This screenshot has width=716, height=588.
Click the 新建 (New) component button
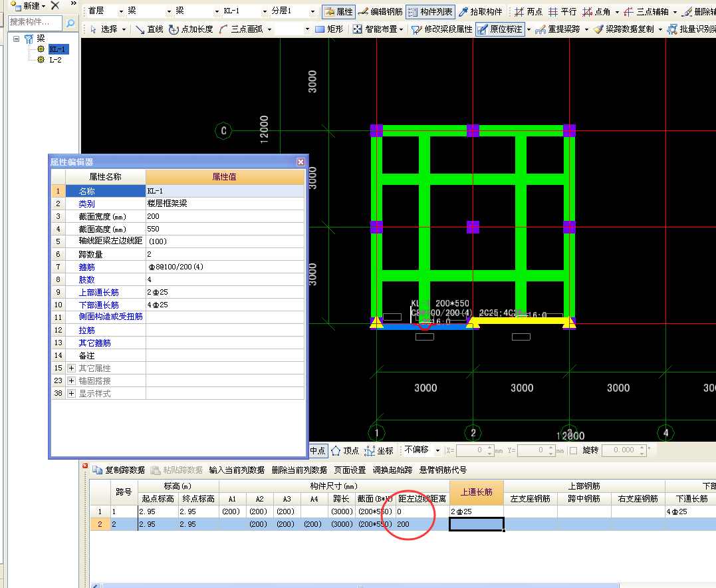[29, 6]
